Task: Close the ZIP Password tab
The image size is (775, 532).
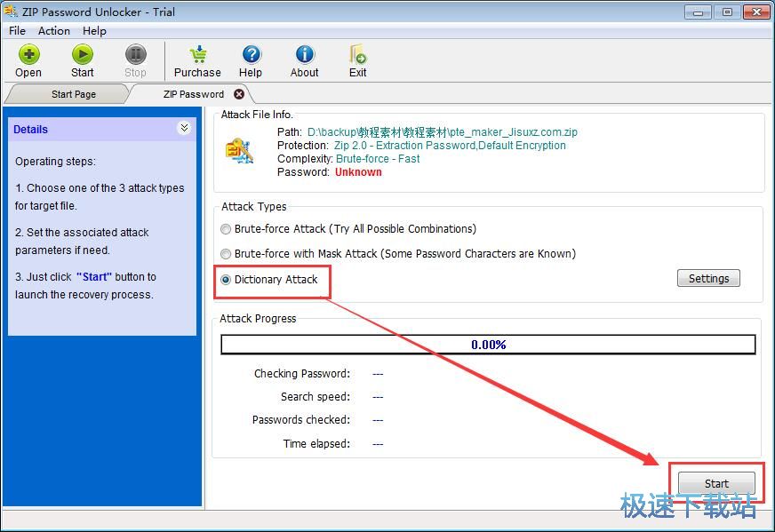Action: pyautogui.click(x=239, y=94)
